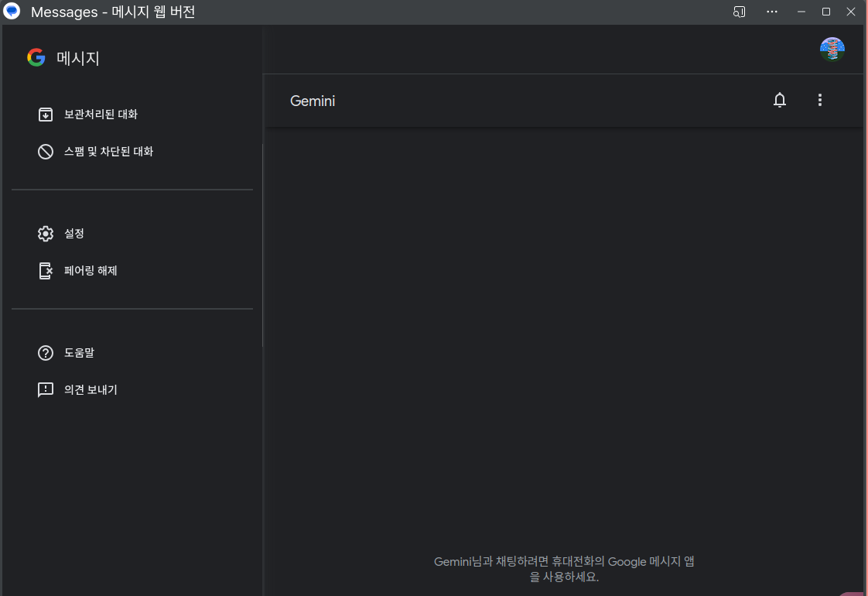The height and width of the screenshot is (596, 868).
Task: Click Messages app icon in title bar
Action: click(x=12, y=12)
